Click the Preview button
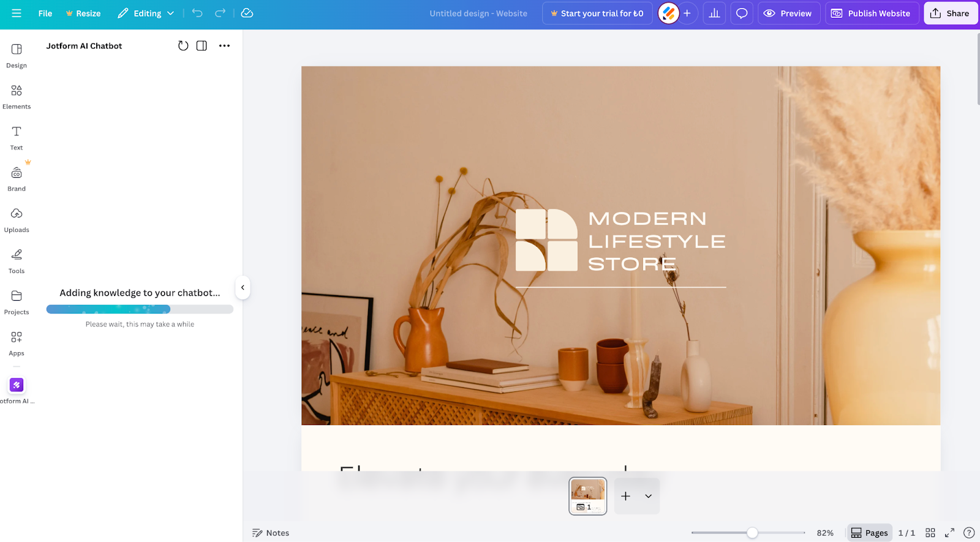Image resolution: width=980 pixels, height=542 pixels. tap(789, 13)
